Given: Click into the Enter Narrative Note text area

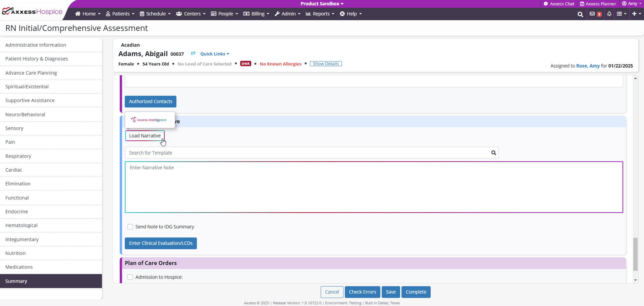Looking at the screenshot, I should pyautogui.click(x=374, y=187).
